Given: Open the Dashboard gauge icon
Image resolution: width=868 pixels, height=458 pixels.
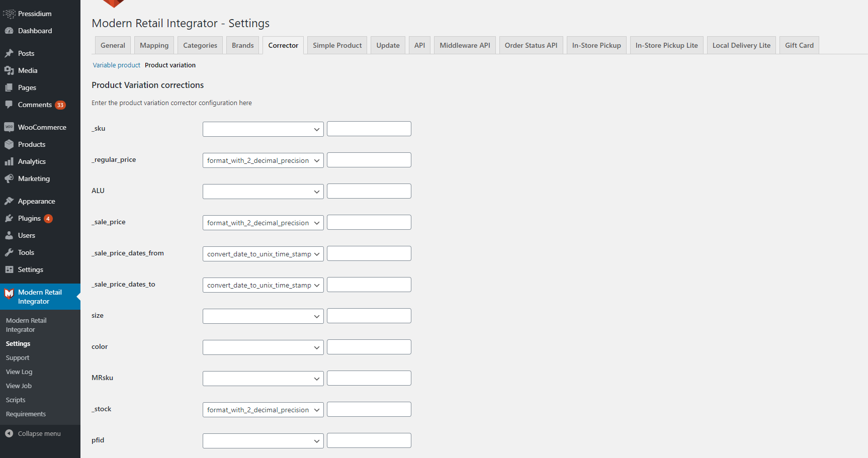Looking at the screenshot, I should coord(9,31).
